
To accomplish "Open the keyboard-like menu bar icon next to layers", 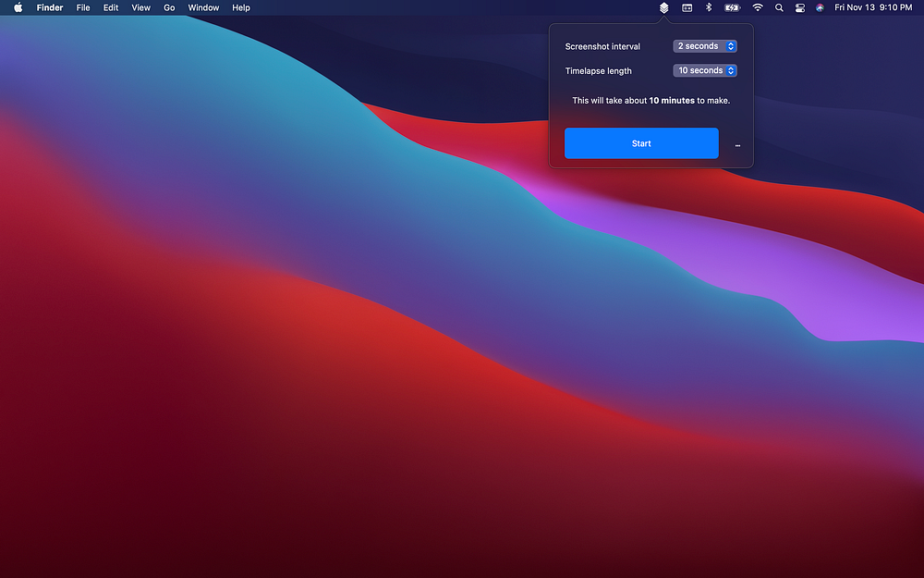I will pos(687,7).
